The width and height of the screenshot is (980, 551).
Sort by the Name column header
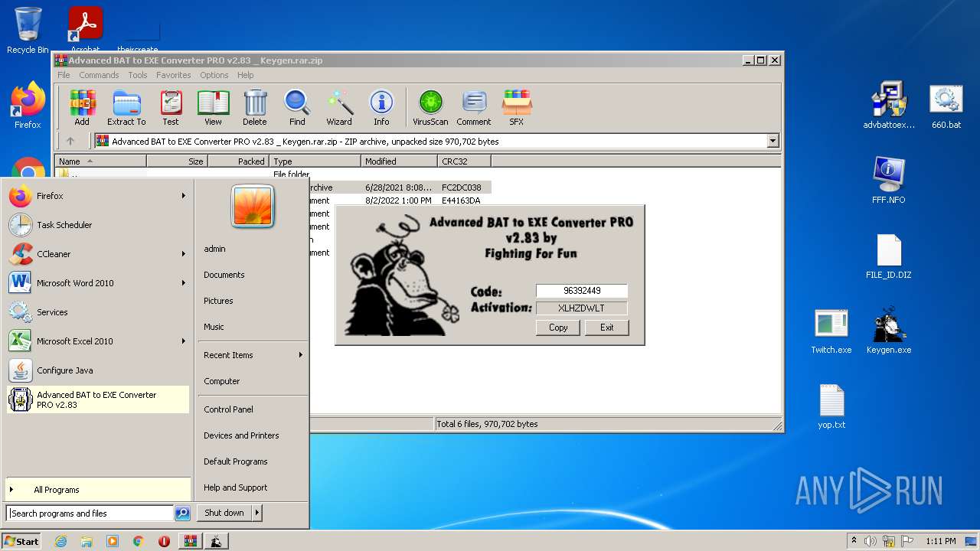click(100, 161)
